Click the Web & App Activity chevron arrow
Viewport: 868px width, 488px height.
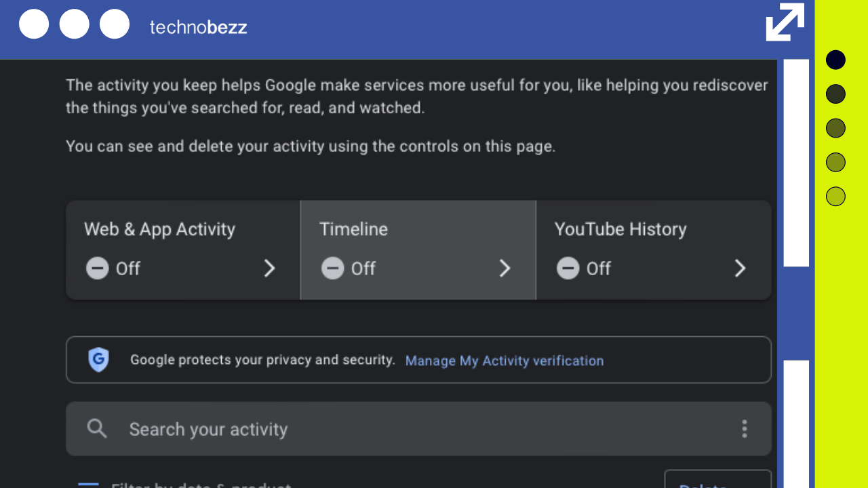point(269,269)
